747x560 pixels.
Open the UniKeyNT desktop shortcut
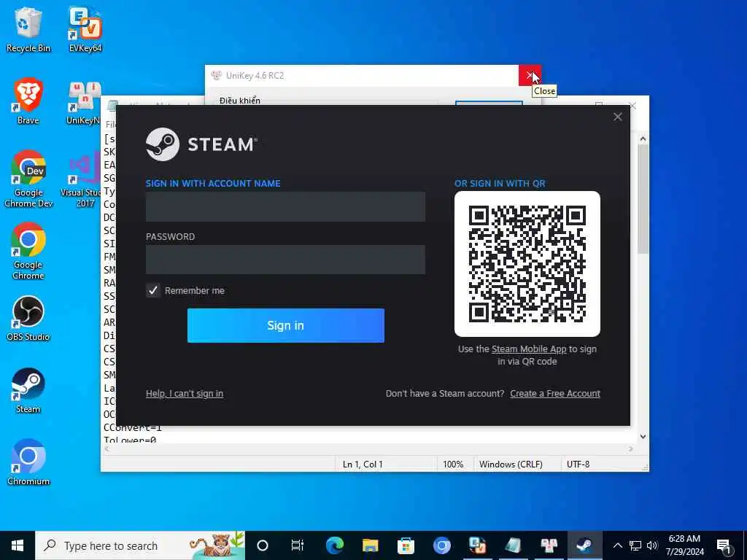84,104
